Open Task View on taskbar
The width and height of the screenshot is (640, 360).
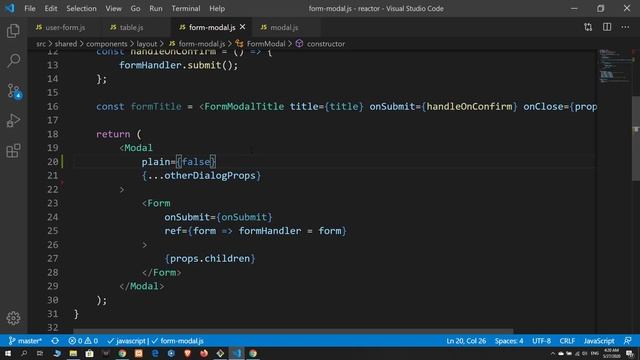pyautogui.click(x=40, y=353)
